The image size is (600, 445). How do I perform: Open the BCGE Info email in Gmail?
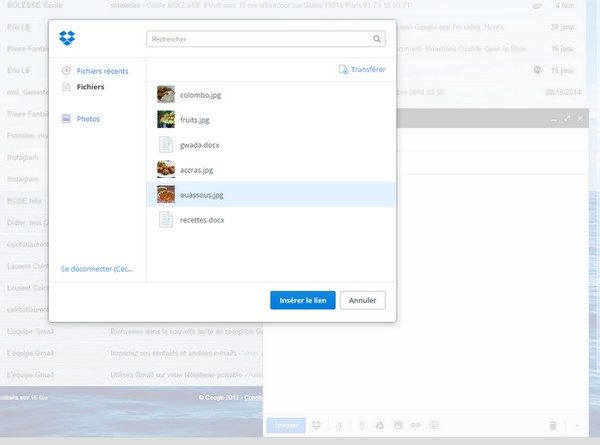[24, 201]
